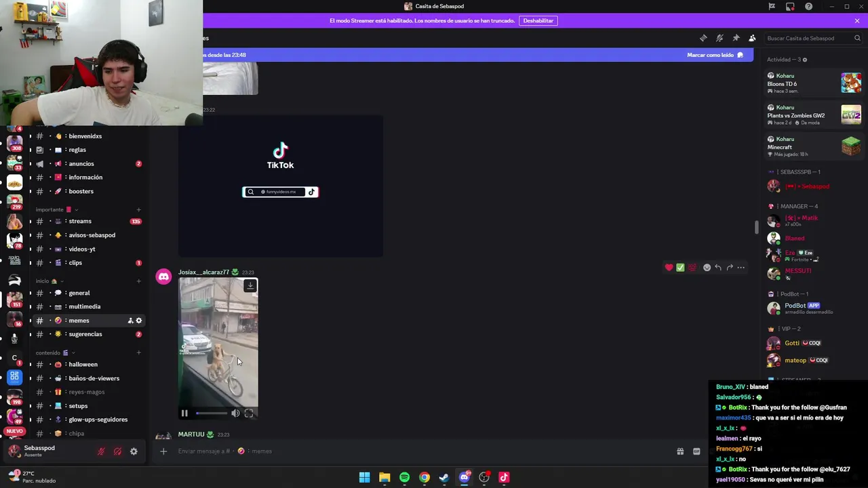Dismiss the streamer mode purple banner
This screenshot has height=488, width=868.
coord(857,21)
